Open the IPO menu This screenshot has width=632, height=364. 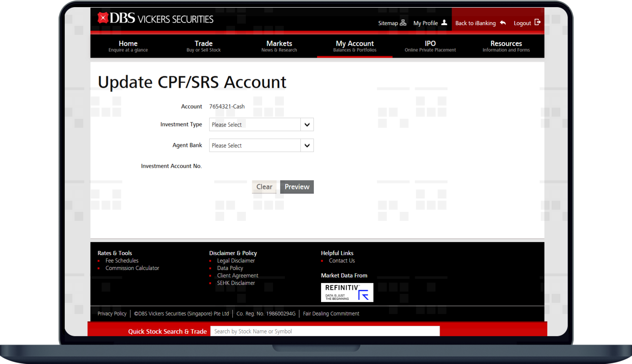point(430,46)
